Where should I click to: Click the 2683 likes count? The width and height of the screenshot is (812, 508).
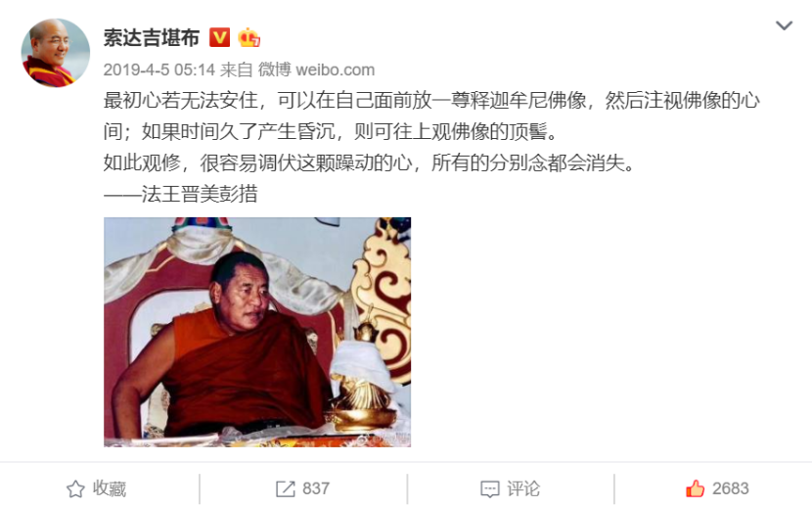click(730, 488)
